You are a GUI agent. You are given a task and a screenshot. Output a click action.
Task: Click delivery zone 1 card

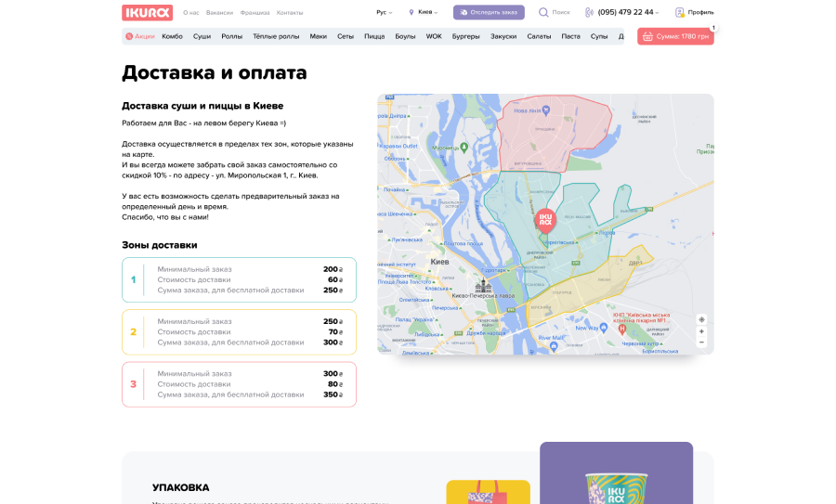point(239,279)
